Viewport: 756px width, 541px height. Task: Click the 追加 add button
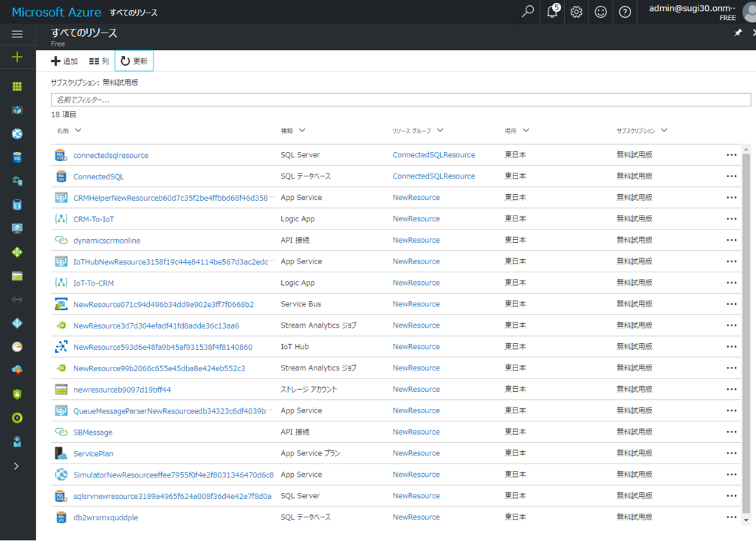[x=64, y=61]
